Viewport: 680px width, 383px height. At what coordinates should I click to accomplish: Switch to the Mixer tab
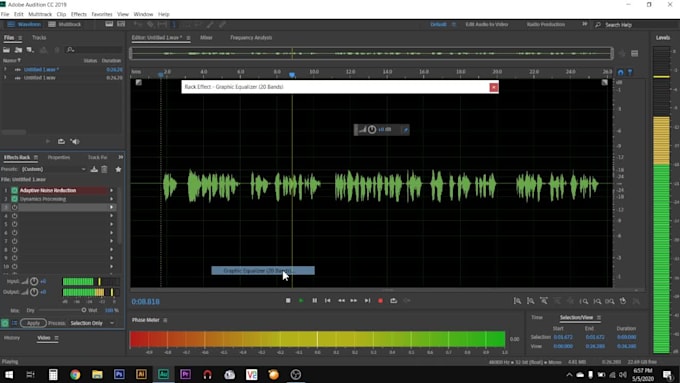point(206,38)
